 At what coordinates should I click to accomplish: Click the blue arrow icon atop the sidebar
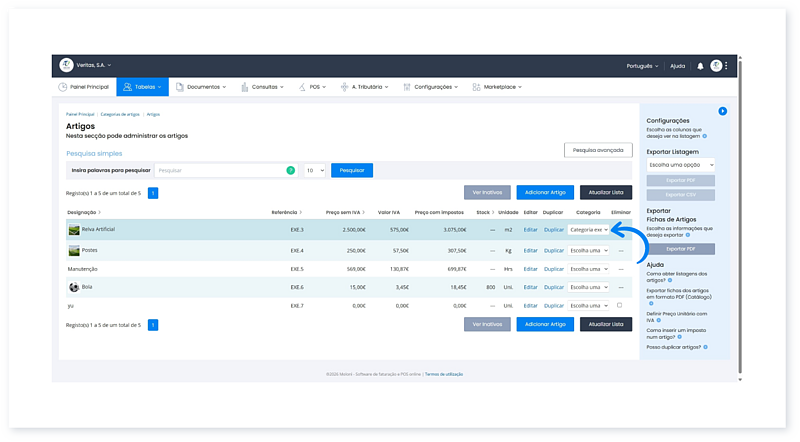coord(722,111)
